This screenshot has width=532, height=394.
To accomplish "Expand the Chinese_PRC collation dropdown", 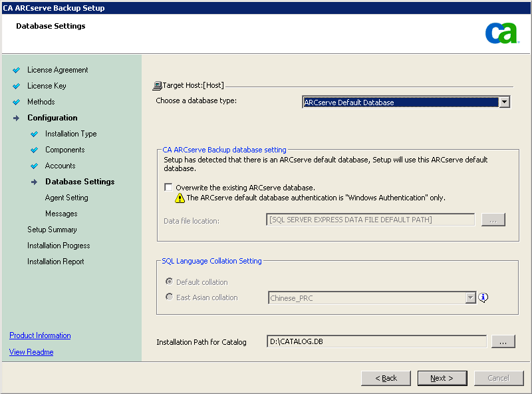I will 471,298.
